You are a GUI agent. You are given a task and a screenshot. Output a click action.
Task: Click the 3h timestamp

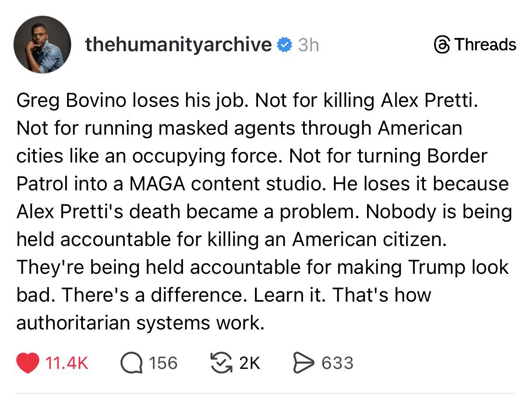tap(308, 45)
